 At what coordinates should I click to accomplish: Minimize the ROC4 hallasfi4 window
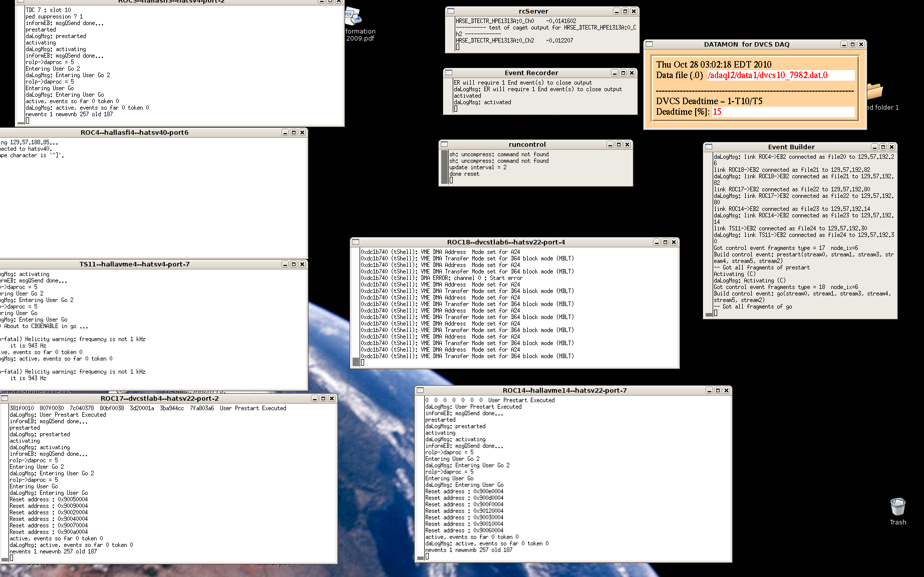tap(285, 132)
